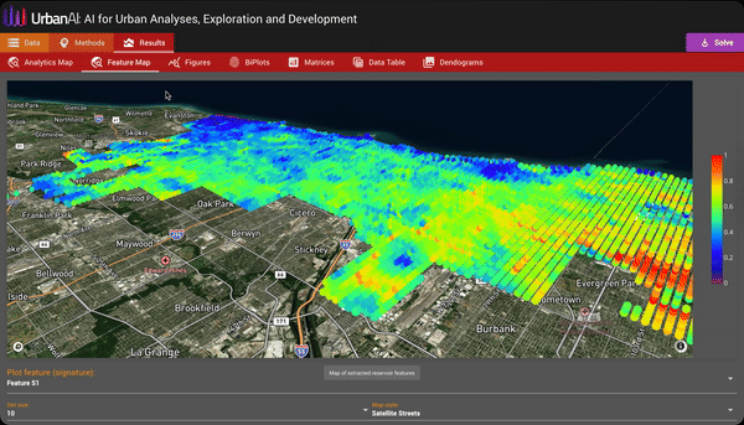Click the 'Park Ridge' map label
This screenshot has width=744, height=425.
(x=41, y=164)
